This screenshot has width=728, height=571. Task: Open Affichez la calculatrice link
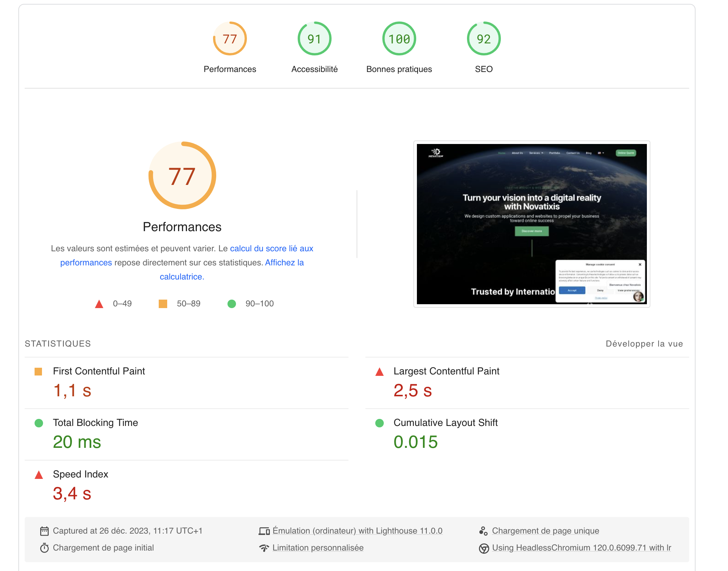click(x=284, y=263)
